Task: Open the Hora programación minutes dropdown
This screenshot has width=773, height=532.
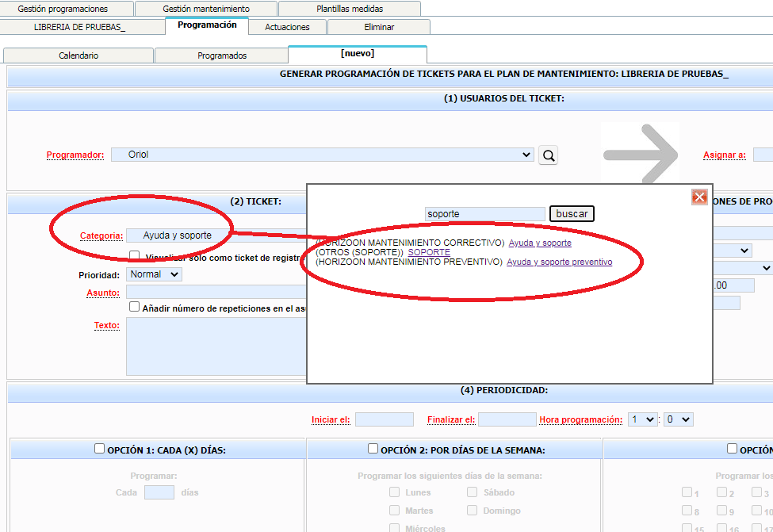Action: (x=679, y=419)
